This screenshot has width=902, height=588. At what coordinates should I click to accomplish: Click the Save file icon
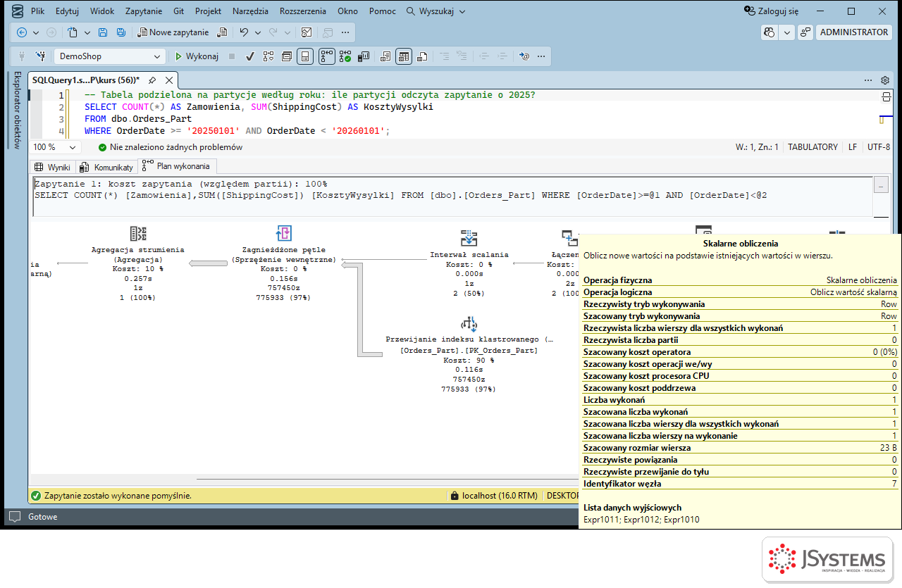tap(103, 32)
